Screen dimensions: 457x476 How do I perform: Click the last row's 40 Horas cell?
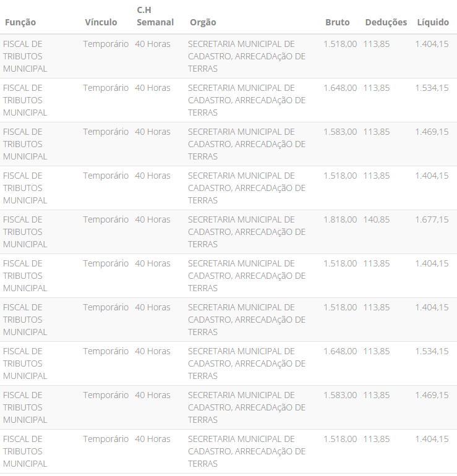pos(153,439)
